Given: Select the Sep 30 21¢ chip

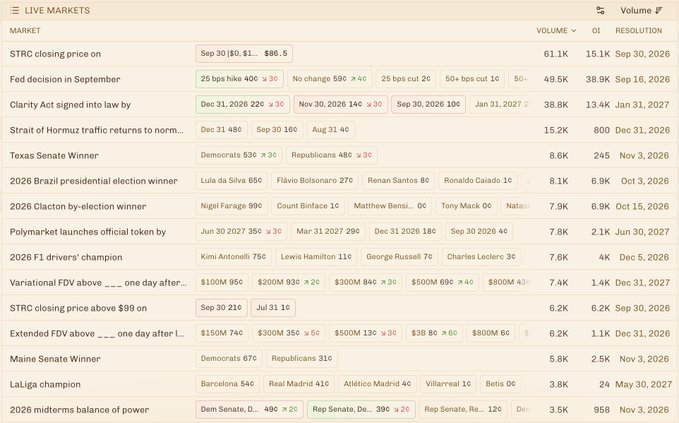Looking at the screenshot, I should [x=221, y=308].
